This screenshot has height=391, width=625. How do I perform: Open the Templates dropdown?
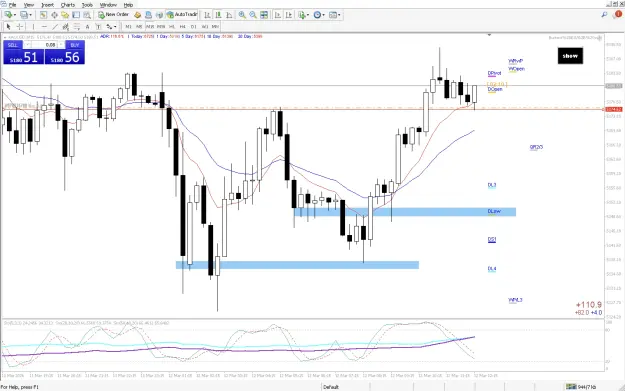[335, 15]
